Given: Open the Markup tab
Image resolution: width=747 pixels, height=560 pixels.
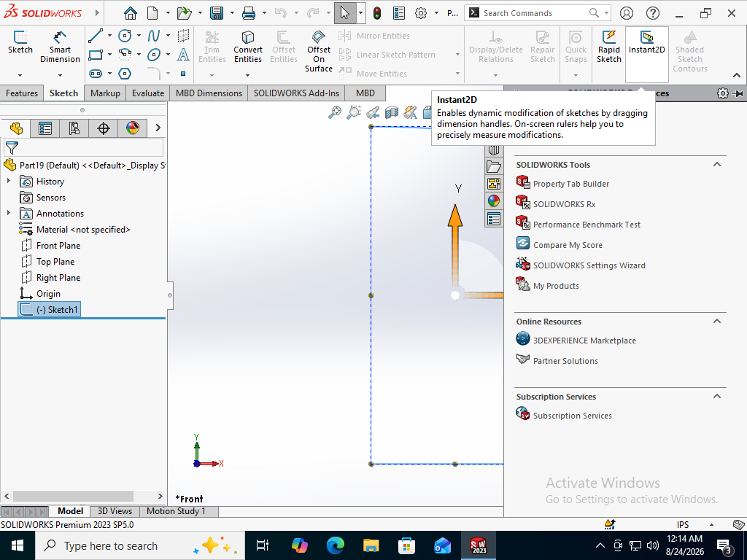Looking at the screenshot, I should pos(105,93).
